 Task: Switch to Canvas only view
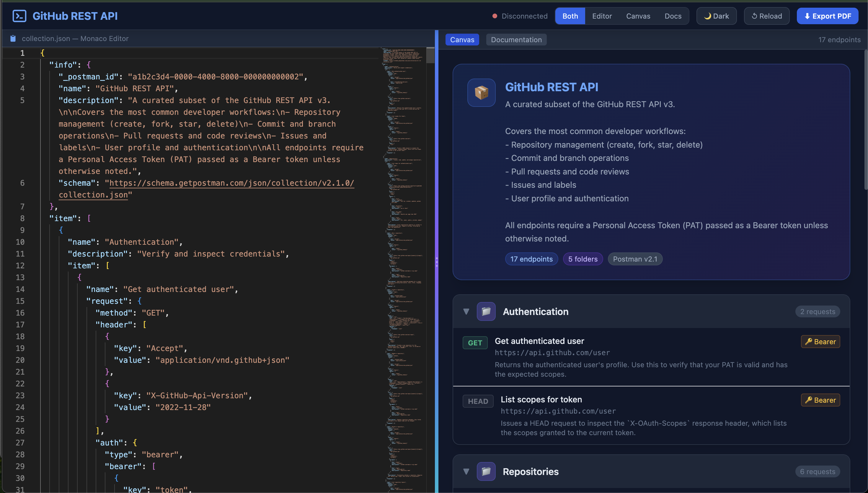coord(638,16)
